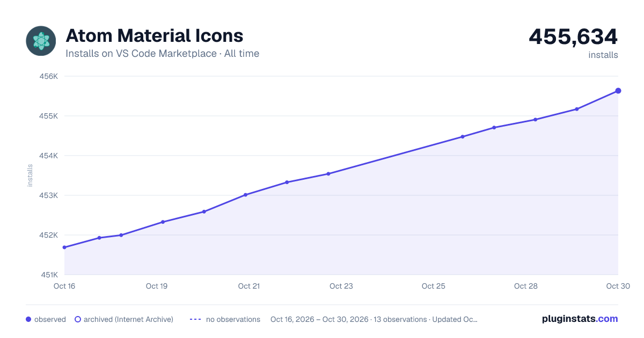644x338 pixels.
Task: Click the dashed no observations legend line
Action: (195, 319)
